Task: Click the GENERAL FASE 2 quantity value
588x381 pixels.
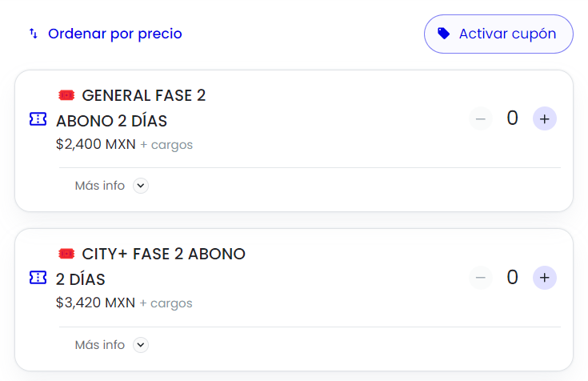Action: pos(513,118)
